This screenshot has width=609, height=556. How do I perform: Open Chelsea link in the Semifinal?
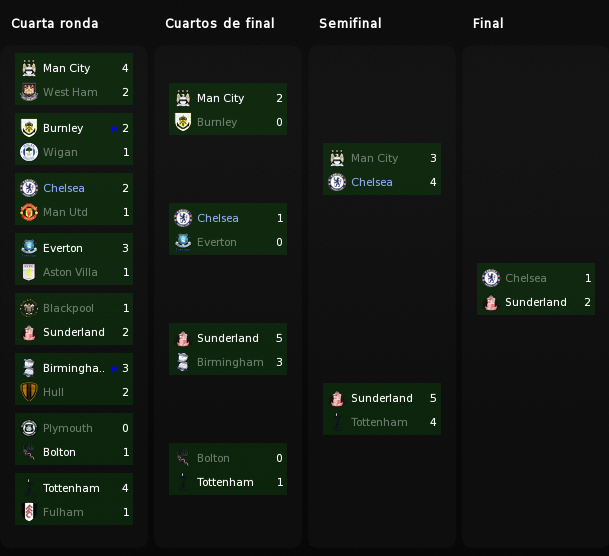pos(372,182)
